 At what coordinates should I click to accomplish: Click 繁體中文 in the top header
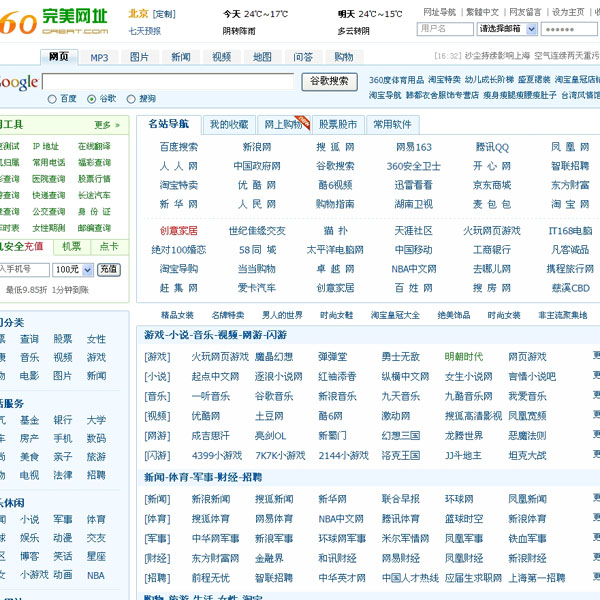483,12
